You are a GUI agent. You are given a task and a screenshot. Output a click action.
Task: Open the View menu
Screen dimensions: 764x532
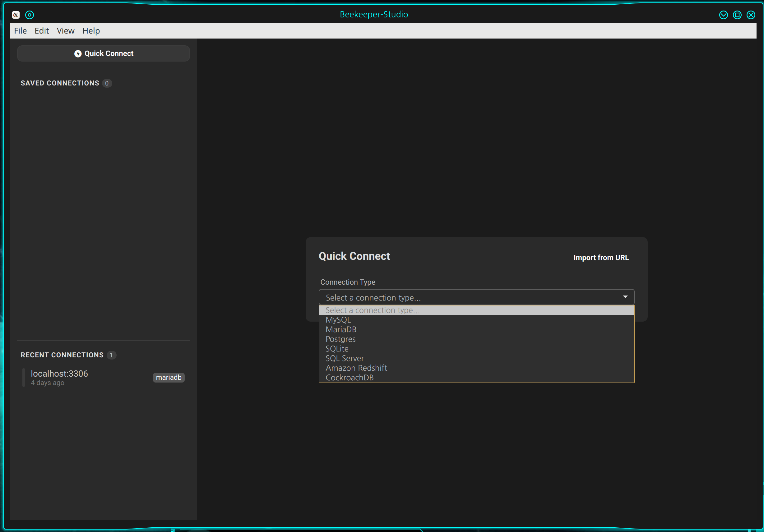coord(66,30)
